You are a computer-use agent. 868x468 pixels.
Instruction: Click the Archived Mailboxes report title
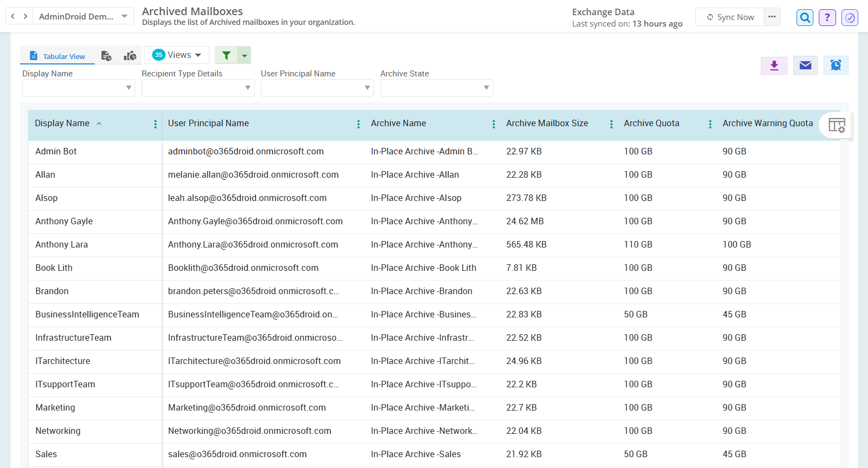[192, 11]
